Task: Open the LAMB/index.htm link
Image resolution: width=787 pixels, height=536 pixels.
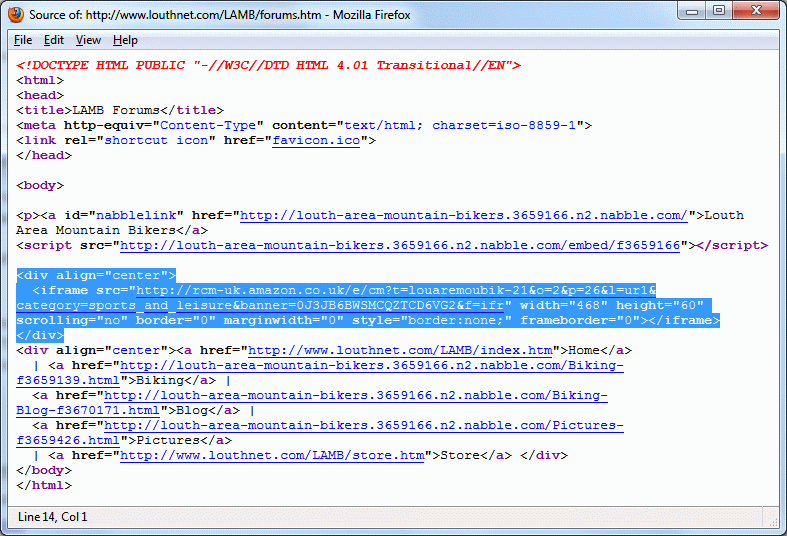Action: (400, 350)
